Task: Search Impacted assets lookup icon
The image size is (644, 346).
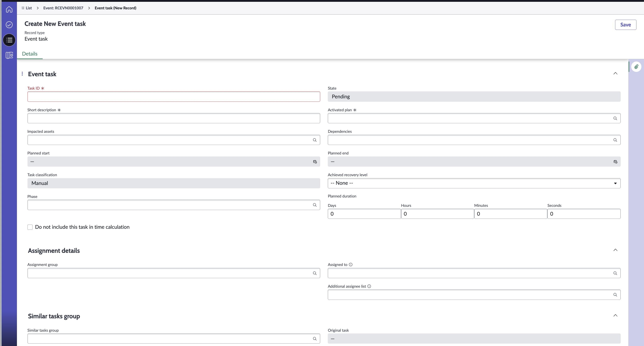Action: (x=314, y=140)
